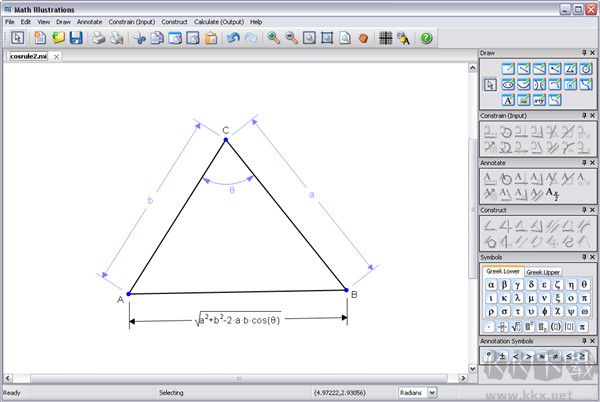Select the Text 'A' tool in Draw panel
Screen dimensions: 600x402
pos(508,100)
